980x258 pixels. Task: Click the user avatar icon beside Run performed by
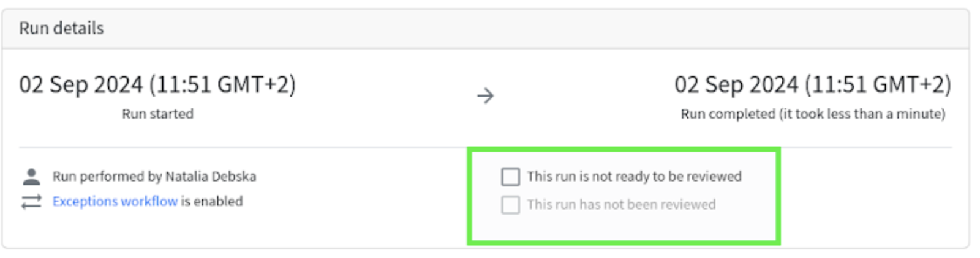(x=31, y=177)
